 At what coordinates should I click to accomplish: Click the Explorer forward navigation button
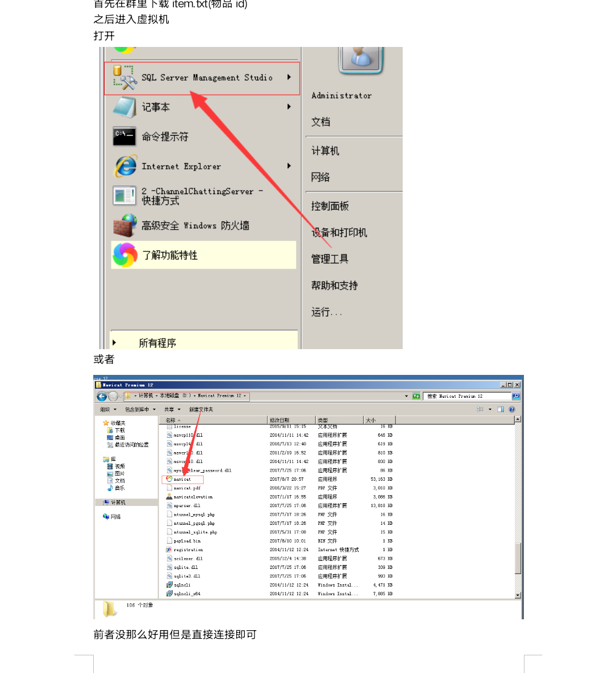tap(113, 396)
